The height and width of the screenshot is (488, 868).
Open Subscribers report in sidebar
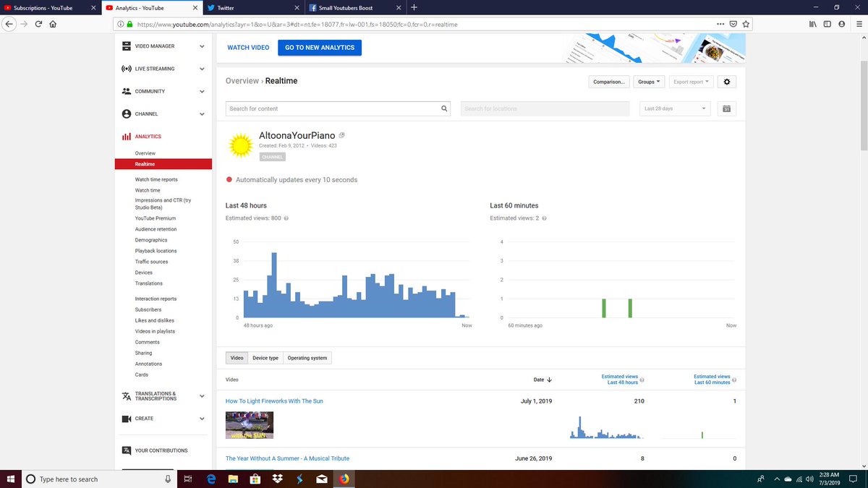point(148,309)
